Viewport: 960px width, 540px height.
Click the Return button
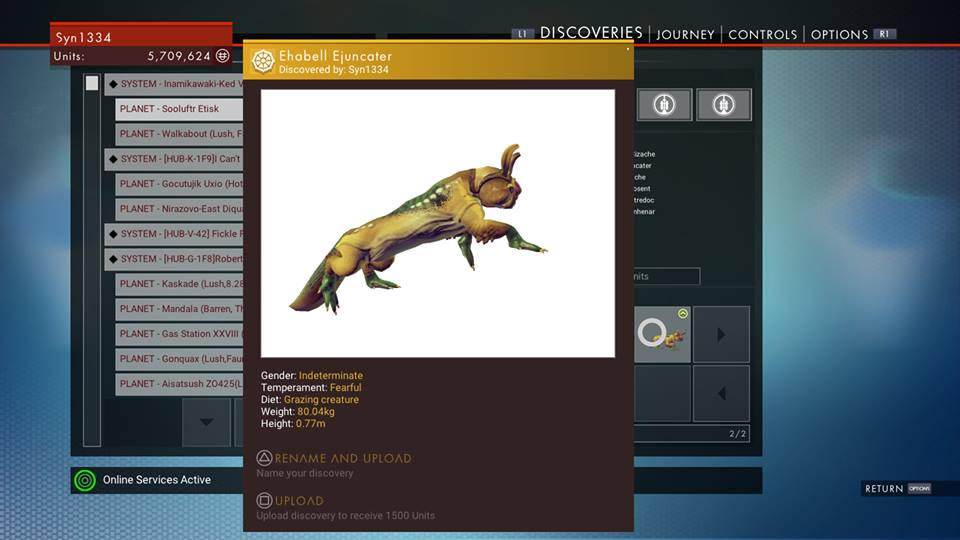coord(883,489)
